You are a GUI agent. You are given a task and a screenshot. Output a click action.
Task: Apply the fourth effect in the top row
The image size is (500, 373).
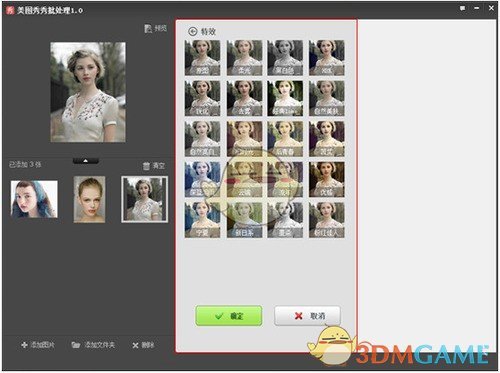click(327, 58)
